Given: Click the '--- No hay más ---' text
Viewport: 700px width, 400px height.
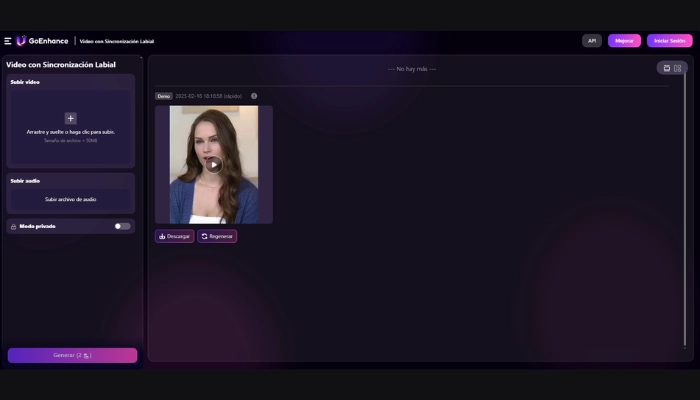Looking at the screenshot, I should (412, 69).
